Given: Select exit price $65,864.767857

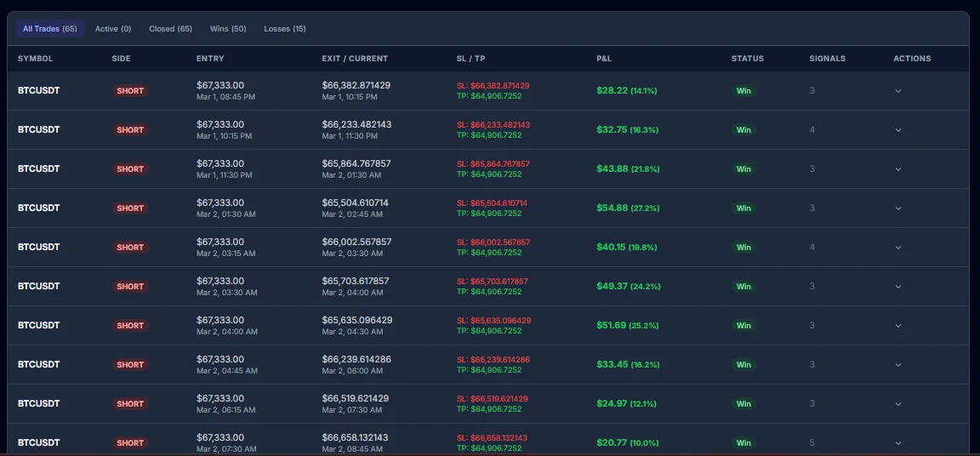Looking at the screenshot, I should pyautogui.click(x=356, y=163).
